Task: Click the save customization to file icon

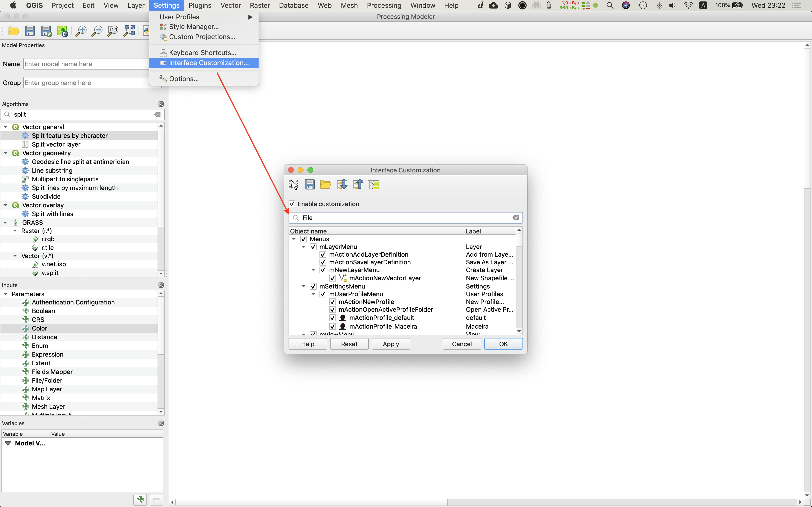Action: pos(309,184)
